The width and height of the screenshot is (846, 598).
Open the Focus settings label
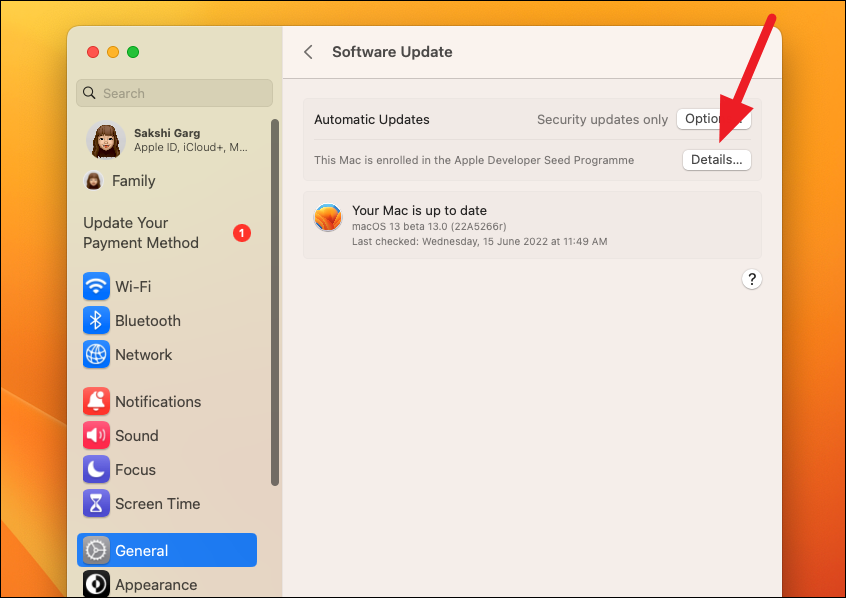pyautogui.click(x=135, y=470)
